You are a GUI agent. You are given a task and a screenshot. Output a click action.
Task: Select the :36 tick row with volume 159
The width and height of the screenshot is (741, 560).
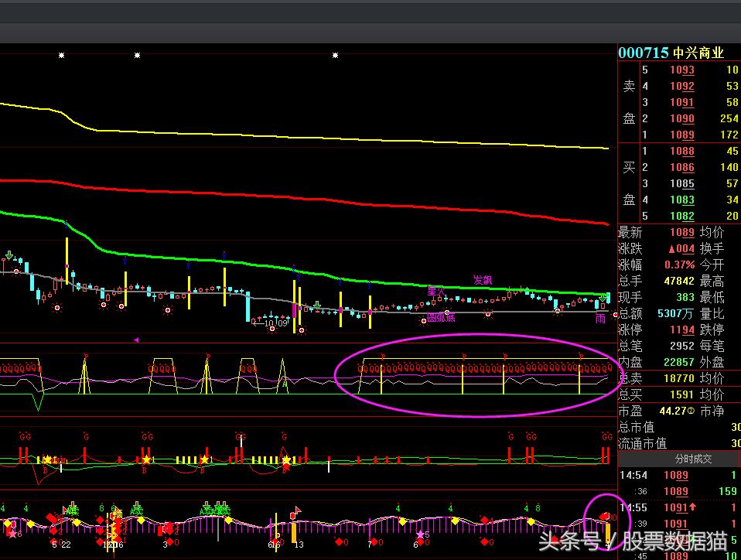678,491
